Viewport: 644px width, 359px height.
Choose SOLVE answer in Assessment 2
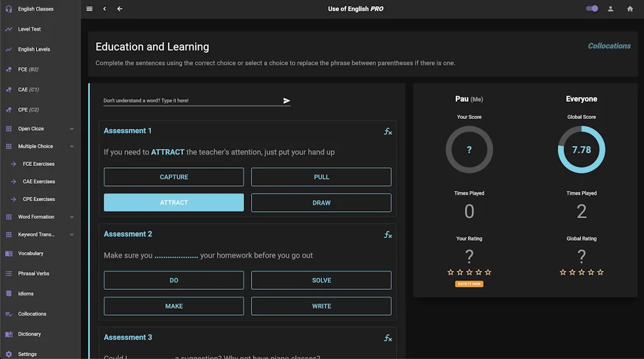pyautogui.click(x=321, y=280)
